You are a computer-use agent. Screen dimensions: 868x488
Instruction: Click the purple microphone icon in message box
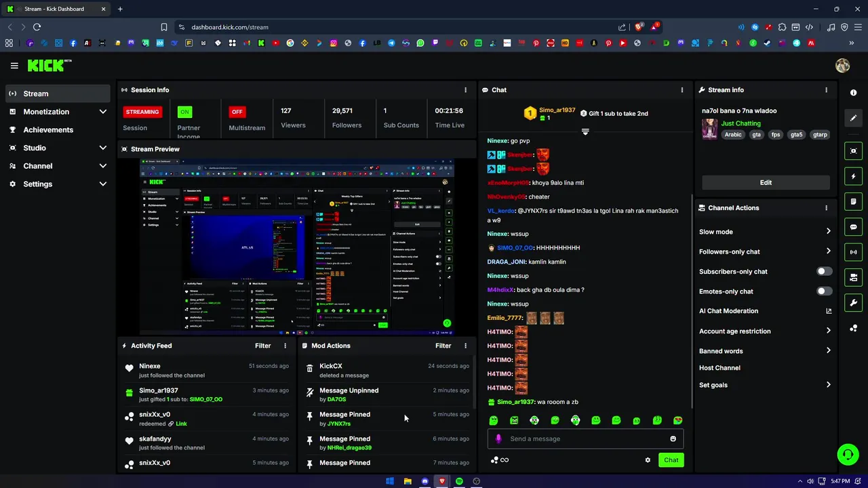pos(498,439)
